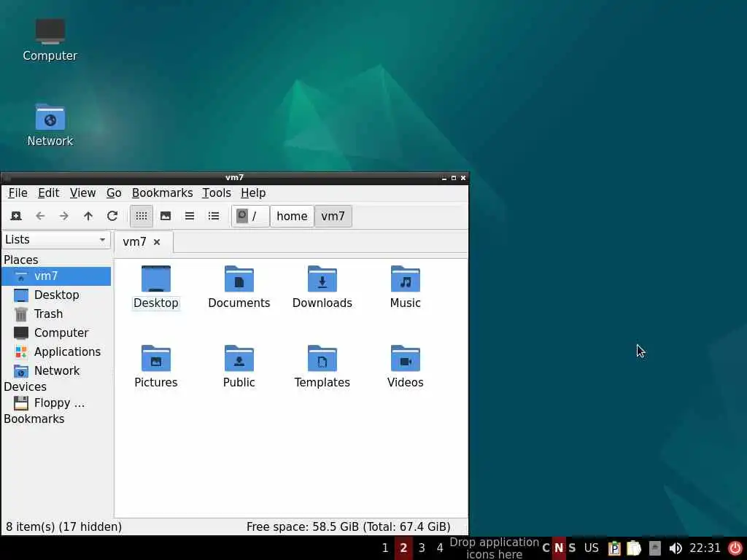747x560 pixels.
Task: Select the Documents folder icon
Action: click(239, 287)
